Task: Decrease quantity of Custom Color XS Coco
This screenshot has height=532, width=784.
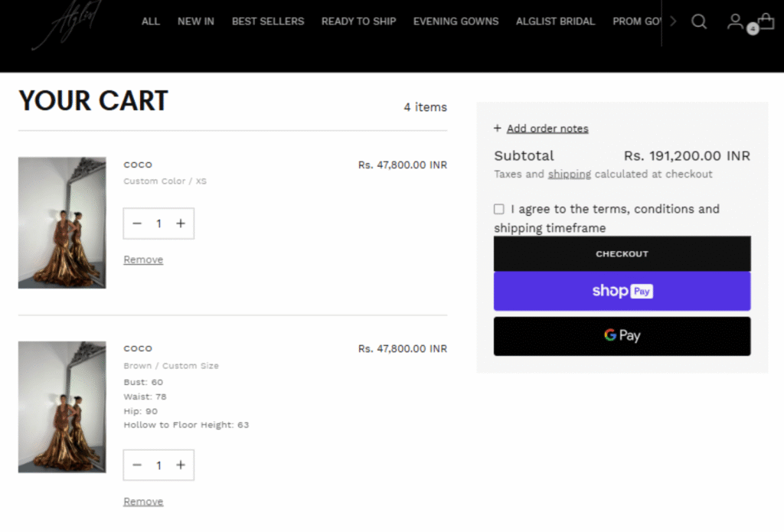Action: pos(137,224)
